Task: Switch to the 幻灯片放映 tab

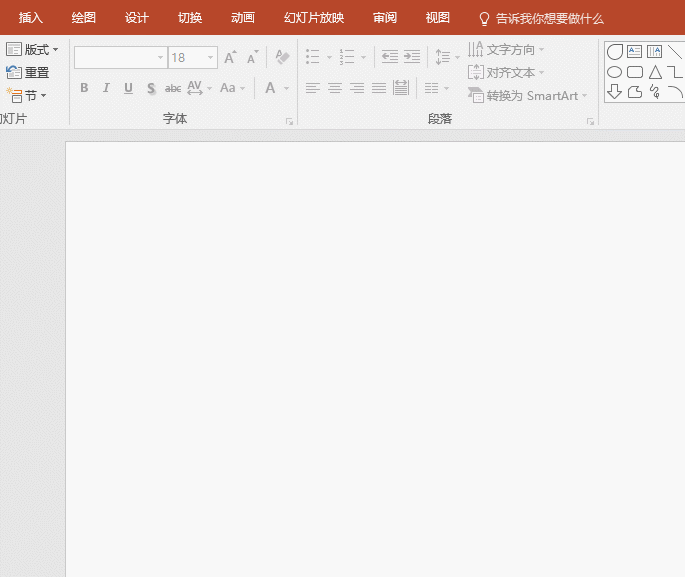Action: coord(314,18)
